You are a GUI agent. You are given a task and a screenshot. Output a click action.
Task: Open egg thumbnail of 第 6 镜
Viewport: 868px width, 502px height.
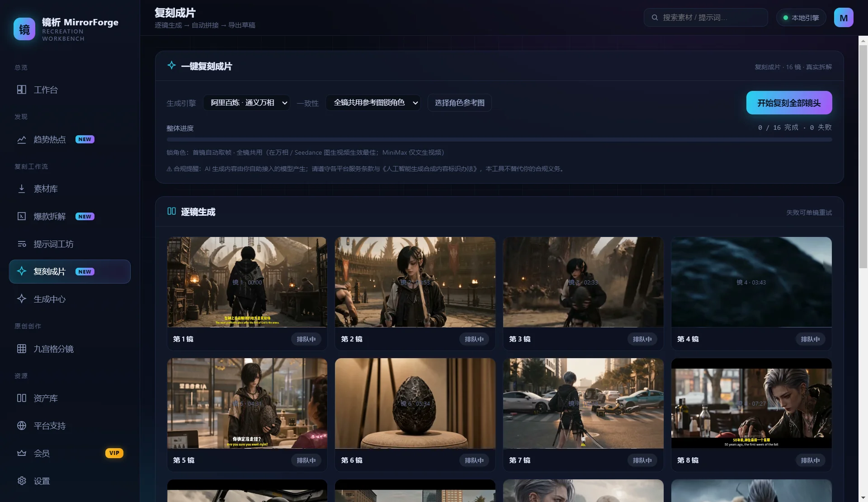pyautogui.click(x=415, y=403)
